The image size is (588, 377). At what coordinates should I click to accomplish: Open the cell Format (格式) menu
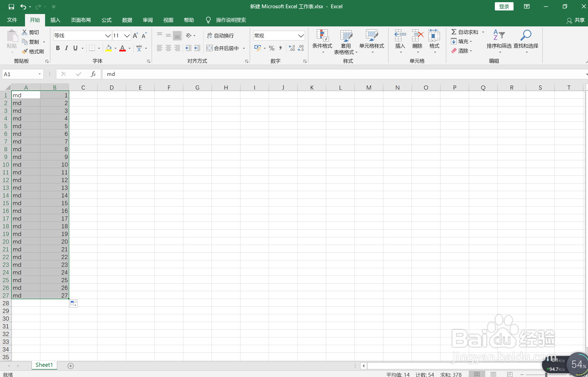click(434, 42)
